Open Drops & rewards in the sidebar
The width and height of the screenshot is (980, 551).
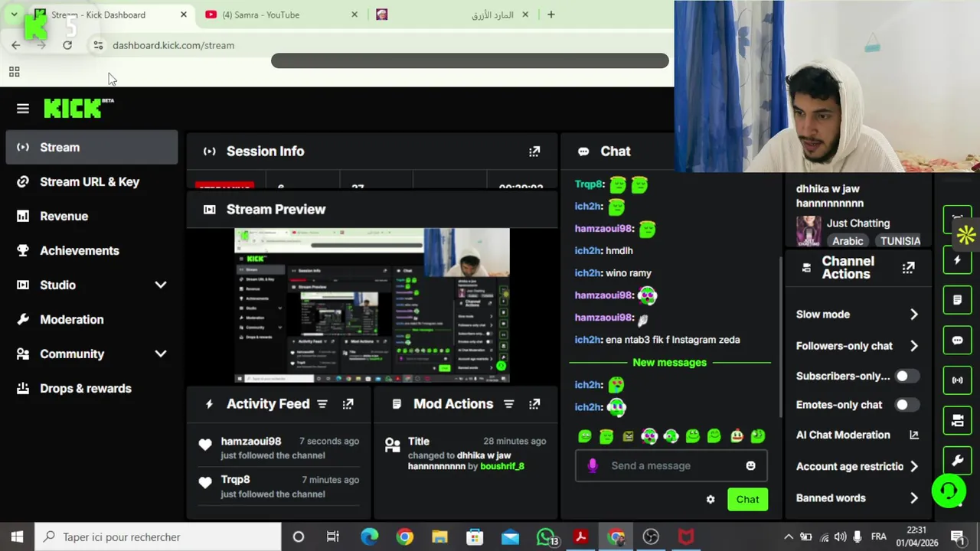(x=92, y=388)
